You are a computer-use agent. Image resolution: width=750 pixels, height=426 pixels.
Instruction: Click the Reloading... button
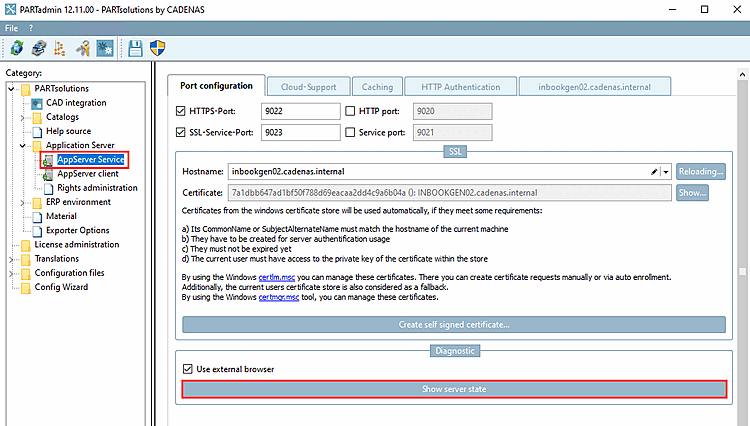(x=701, y=171)
